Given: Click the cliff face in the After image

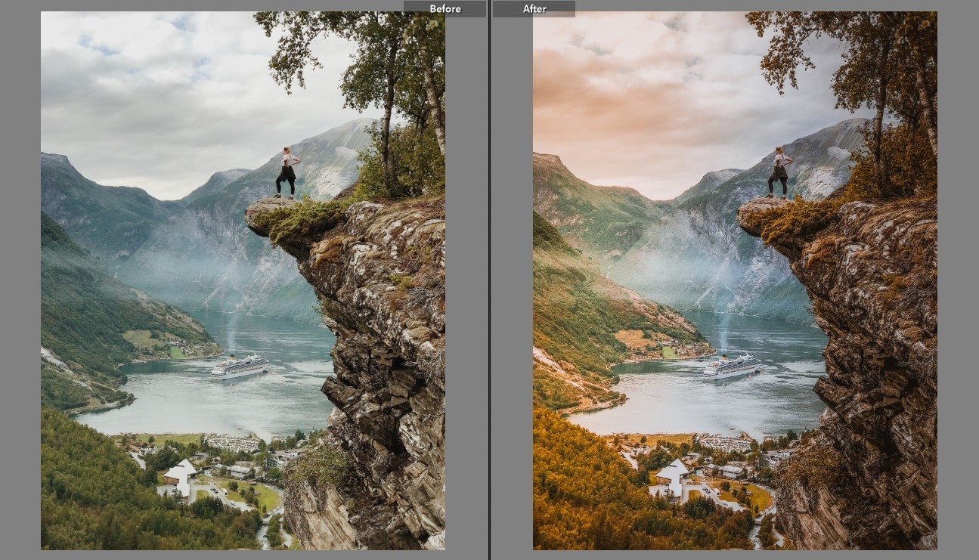Looking at the screenshot, I should pyautogui.click(x=869, y=340).
